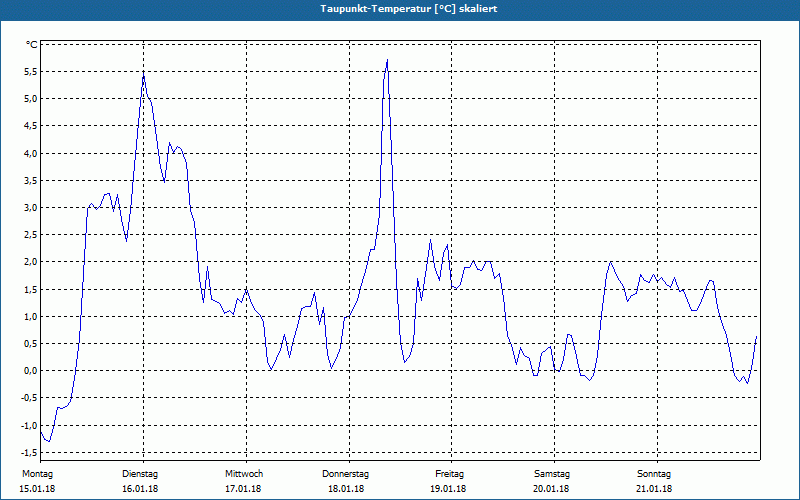Click the 17.01.18 date label
Image resolution: width=800 pixels, height=500 pixels.
[x=243, y=489]
